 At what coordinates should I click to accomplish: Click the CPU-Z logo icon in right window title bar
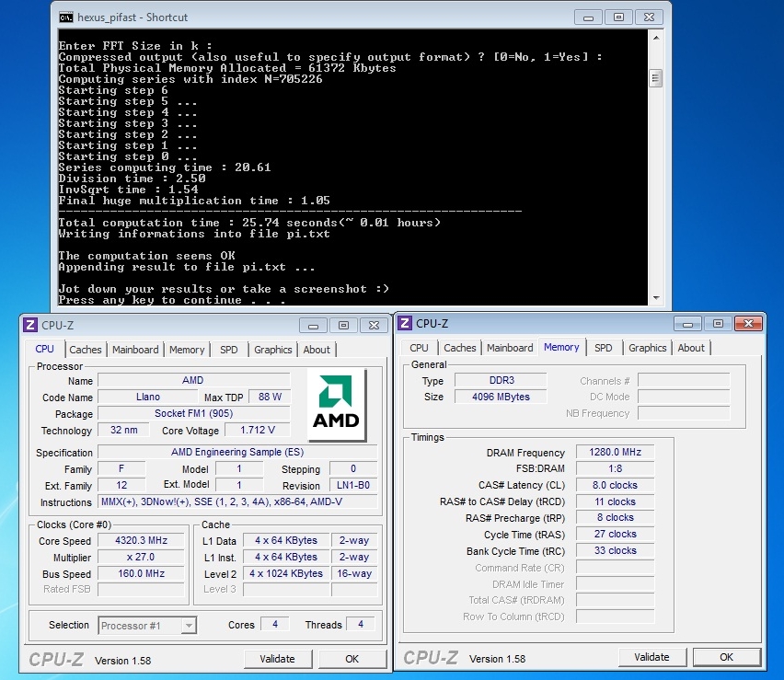[405, 324]
